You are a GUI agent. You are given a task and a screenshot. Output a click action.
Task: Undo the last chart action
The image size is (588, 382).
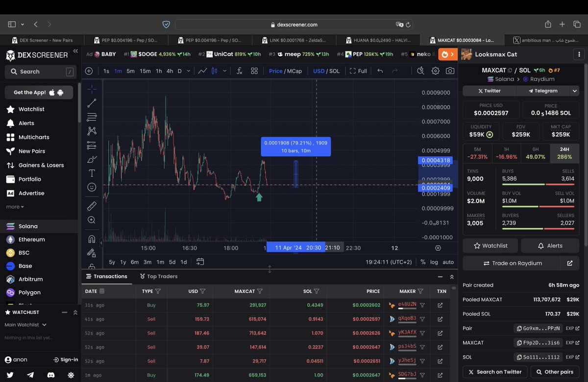[380, 71]
